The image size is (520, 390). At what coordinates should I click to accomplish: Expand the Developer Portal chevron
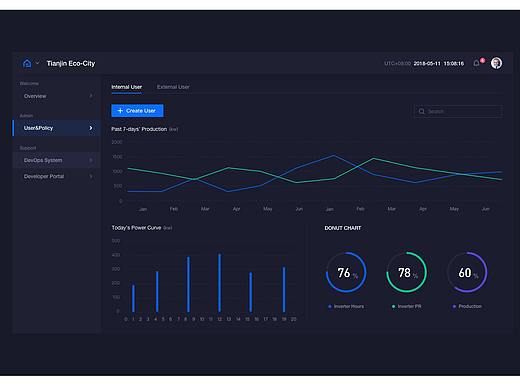pyautogui.click(x=91, y=176)
